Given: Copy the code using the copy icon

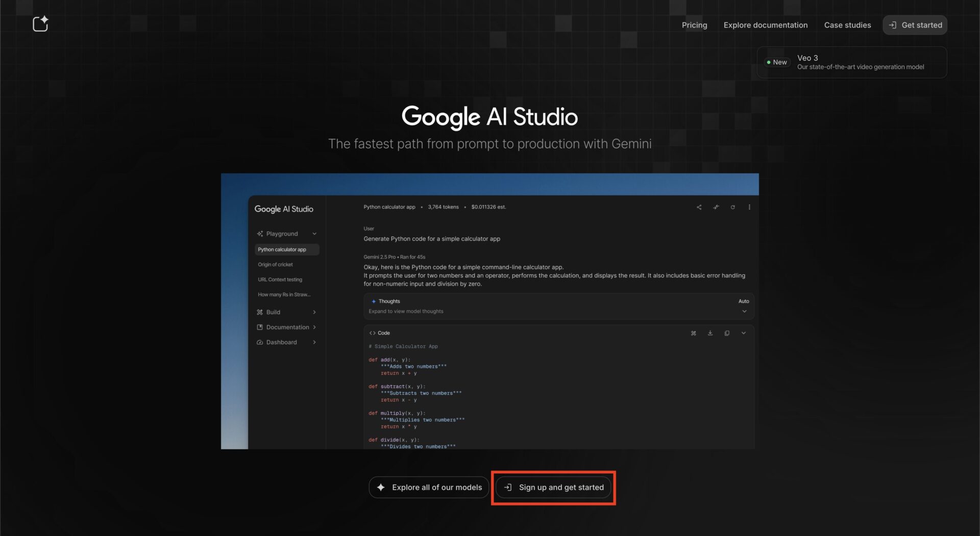Looking at the screenshot, I should pyautogui.click(x=726, y=333).
